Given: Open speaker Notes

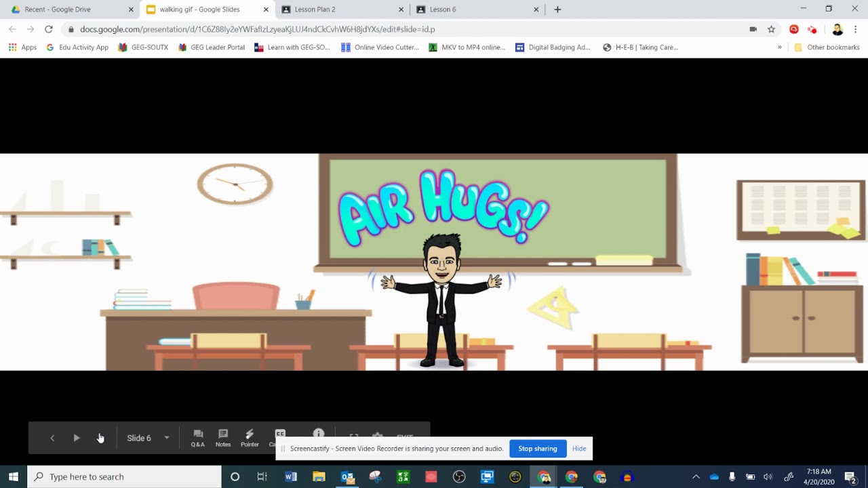Looking at the screenshot, I should tap(223, 439).
